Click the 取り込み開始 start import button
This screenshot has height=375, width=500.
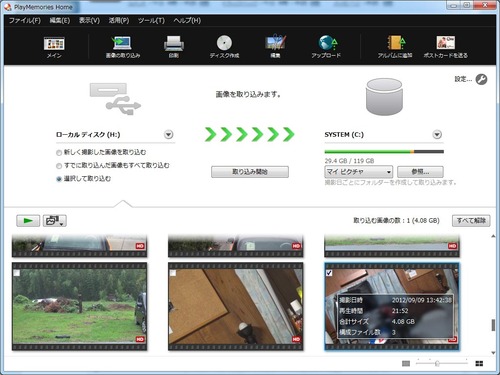[x=250, y=172]
